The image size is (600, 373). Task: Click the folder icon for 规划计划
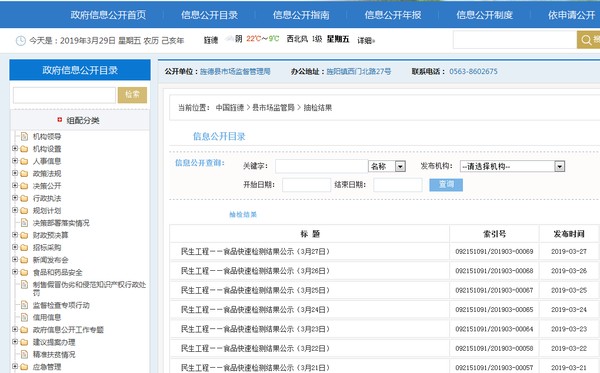(24, 210)
